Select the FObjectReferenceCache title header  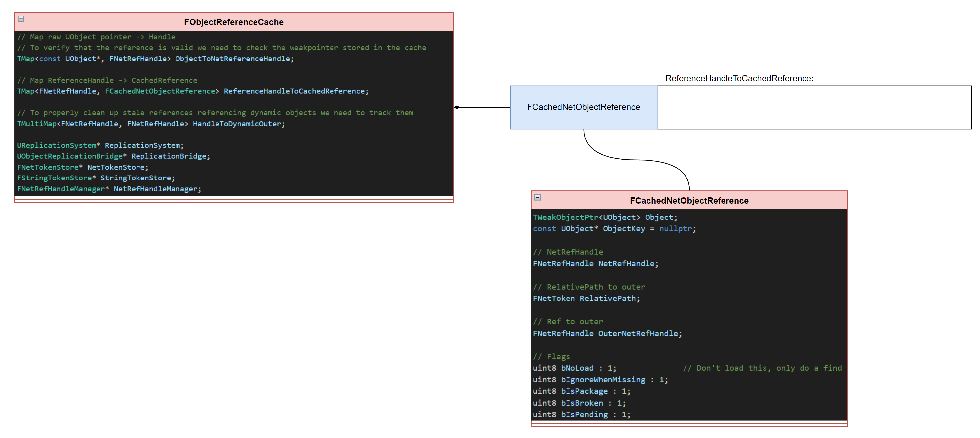point(234,22)
